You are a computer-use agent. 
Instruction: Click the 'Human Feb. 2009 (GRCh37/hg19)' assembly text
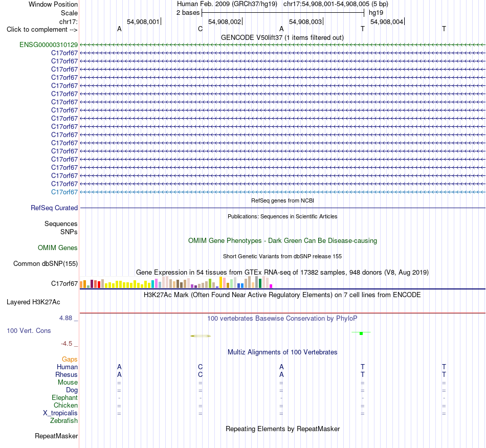coord(227,4)
